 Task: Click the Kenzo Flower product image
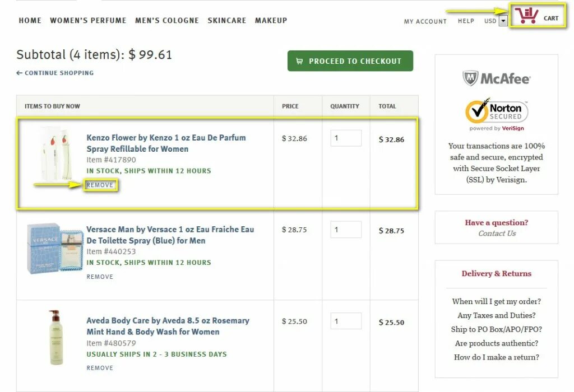click(x=55, y=153)
